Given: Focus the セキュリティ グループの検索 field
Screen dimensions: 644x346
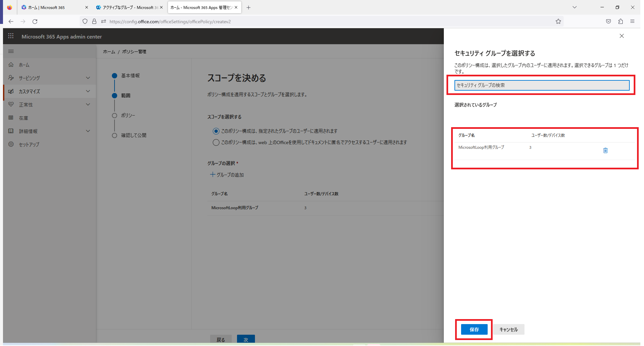Looking at the screenshot, I should [x=542, y=85].
